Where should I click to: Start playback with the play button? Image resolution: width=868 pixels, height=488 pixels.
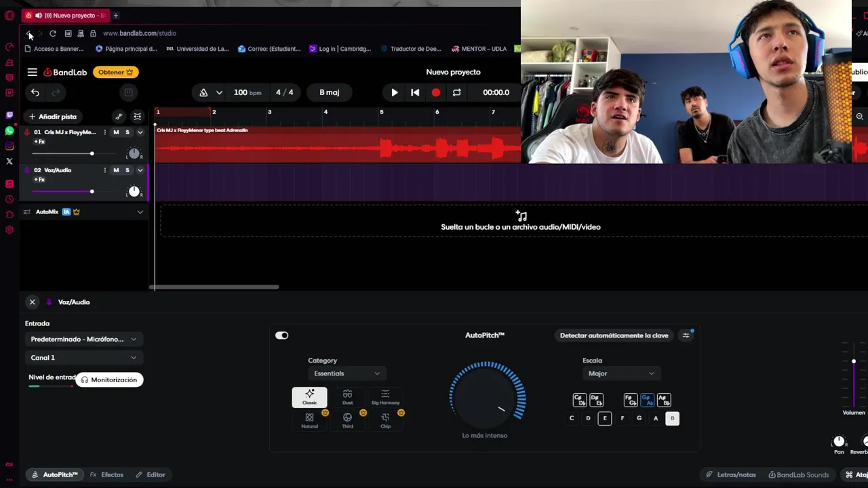(x=395, y=92)
